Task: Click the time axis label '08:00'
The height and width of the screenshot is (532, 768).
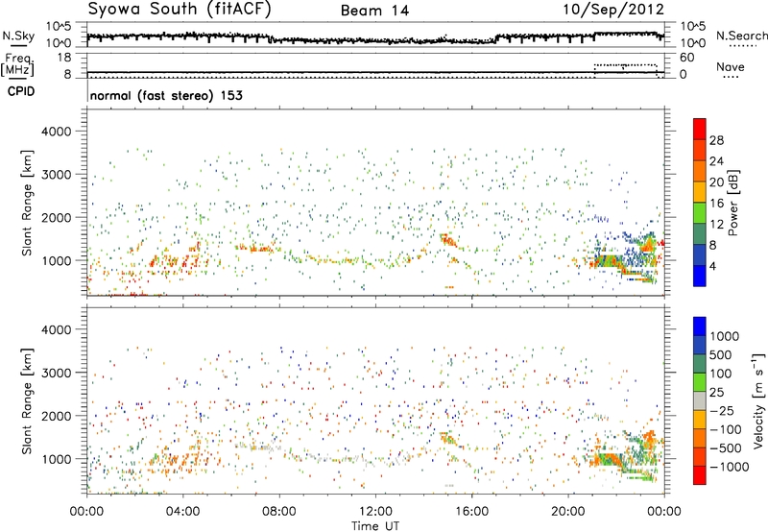Action: (279, 512)
